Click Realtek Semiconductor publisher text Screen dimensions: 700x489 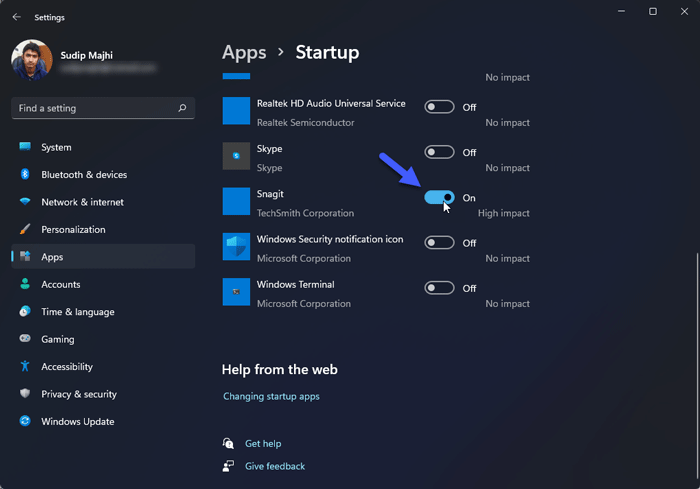tap(305, 122)
